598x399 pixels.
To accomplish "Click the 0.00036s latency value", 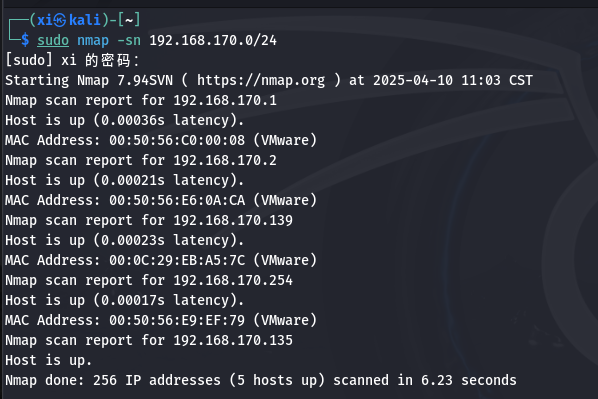I will [x=133, y=121].
